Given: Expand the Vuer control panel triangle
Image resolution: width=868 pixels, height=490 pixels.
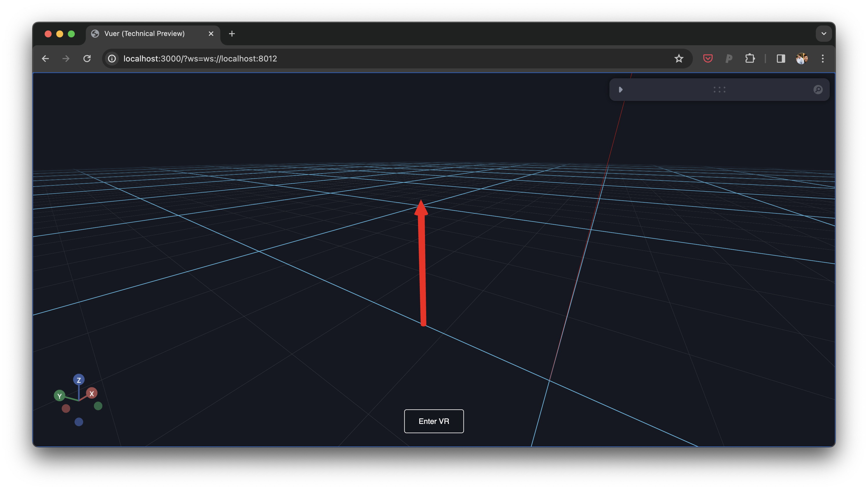Looking at the screenshot, I should point(620,90).
